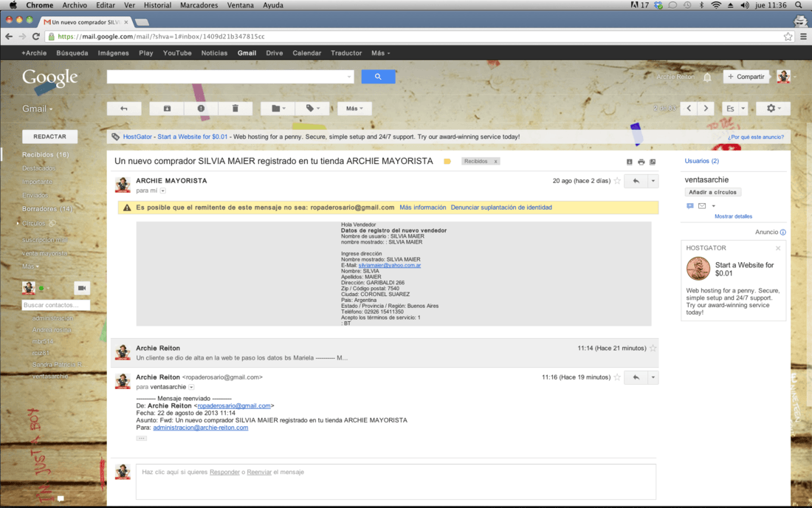Show search options dropdown arrow
The width and height of the screenshot is (812, 508).
[349, 77]
